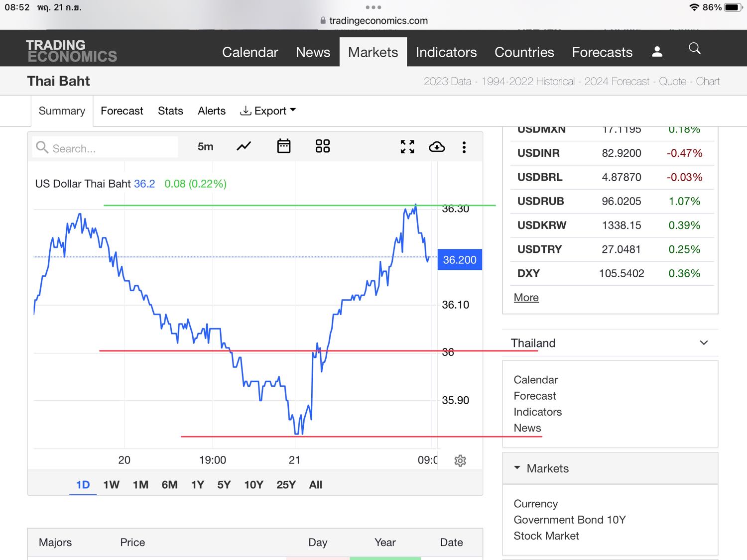Tap the Wi-Fi status icon
747x560 pixels.
pos(694,7)
